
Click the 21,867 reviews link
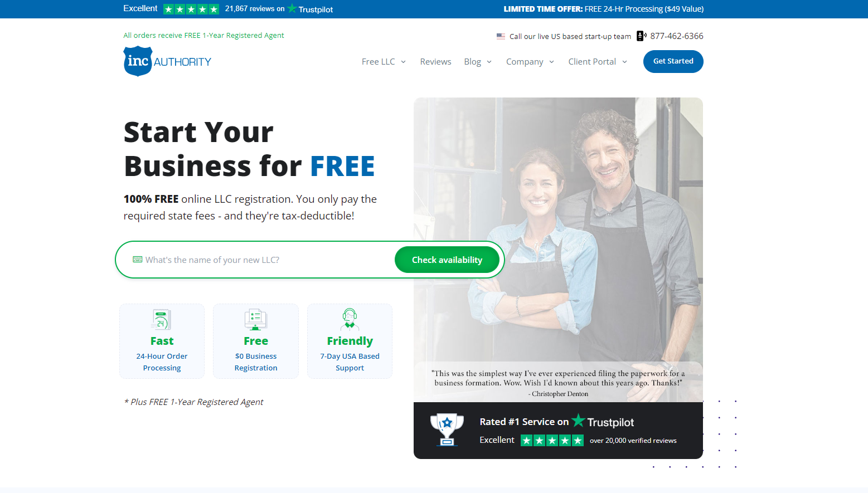[255, 9]
